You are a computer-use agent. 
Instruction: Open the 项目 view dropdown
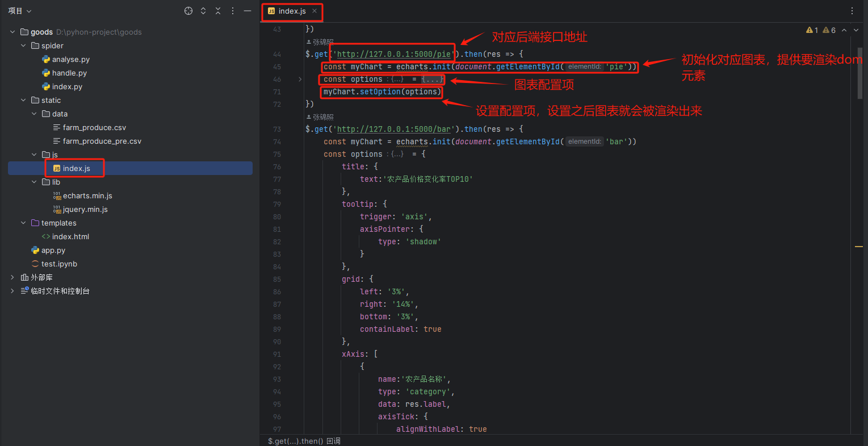pyautogui.click(x=20, y=11)
